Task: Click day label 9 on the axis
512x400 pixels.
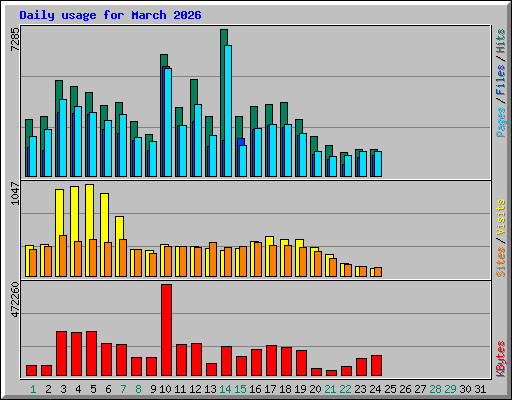Action: (x=153, y=389)
